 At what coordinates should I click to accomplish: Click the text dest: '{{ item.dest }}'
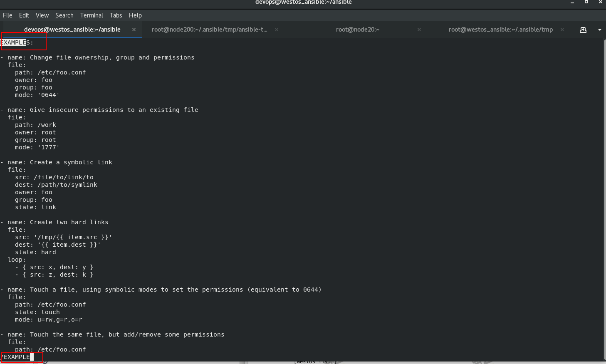point(58,245)
